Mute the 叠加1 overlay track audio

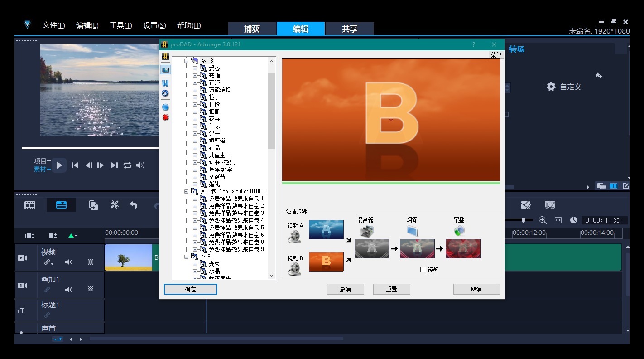coord(69,290)
